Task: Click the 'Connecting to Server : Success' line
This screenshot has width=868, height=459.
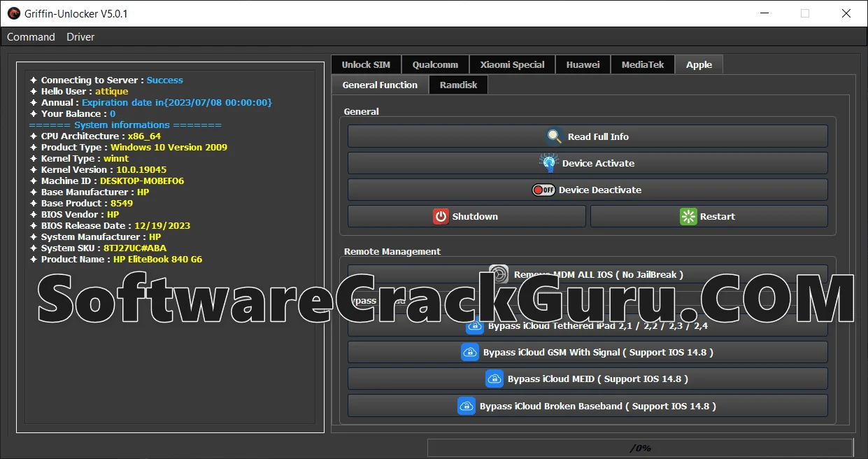Action: 106,80
